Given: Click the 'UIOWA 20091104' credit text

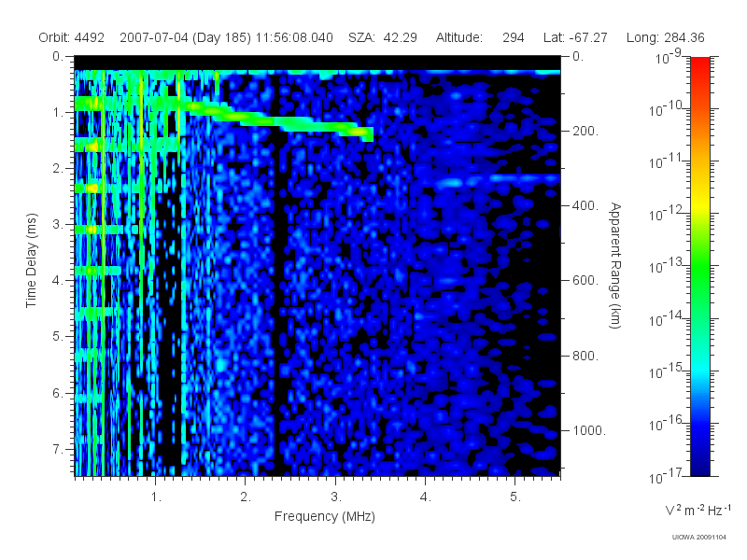Looking at the screenshot, I should pos(698,538).
